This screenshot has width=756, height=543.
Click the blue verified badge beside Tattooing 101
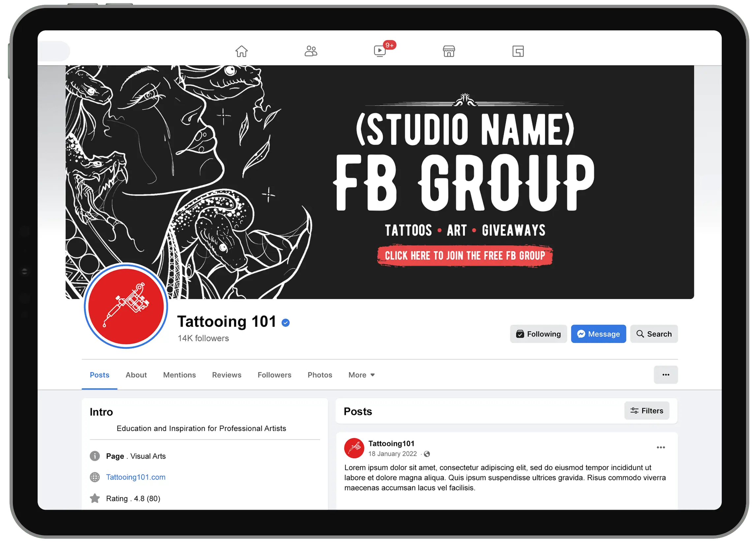tap(286, 323)
